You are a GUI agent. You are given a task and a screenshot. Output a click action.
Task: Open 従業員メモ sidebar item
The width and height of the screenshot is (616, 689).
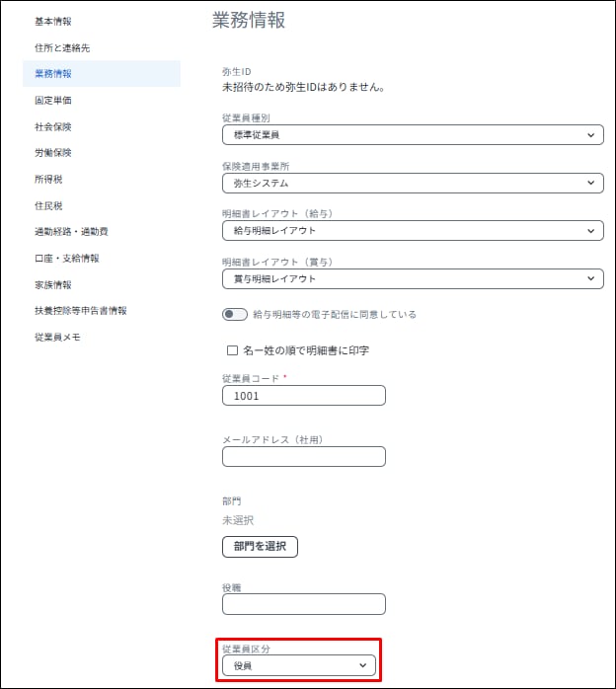point(57,337)
